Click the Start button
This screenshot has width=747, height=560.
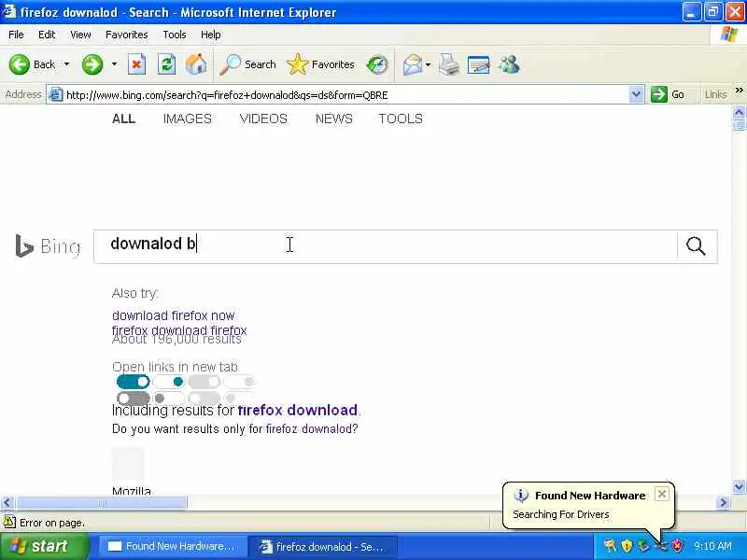(44, 546)
